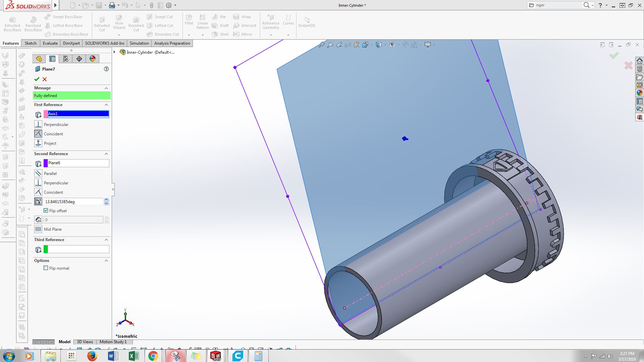644x362 pixels.
Task: Switch to the DimXpert tab
Action: click(71, 43)
